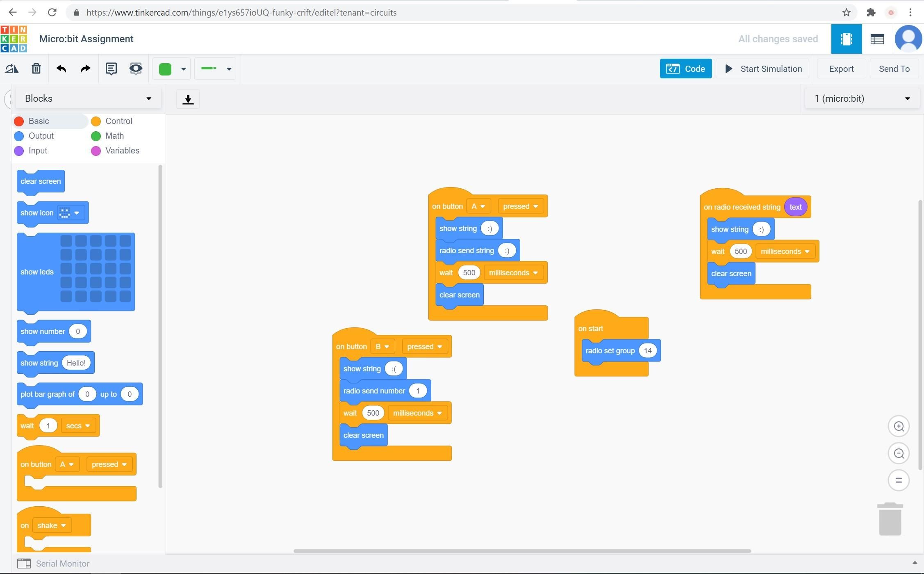Open the notes annotation tool
This screenshot has height=574, width=924.
click(x=111, y=69)
